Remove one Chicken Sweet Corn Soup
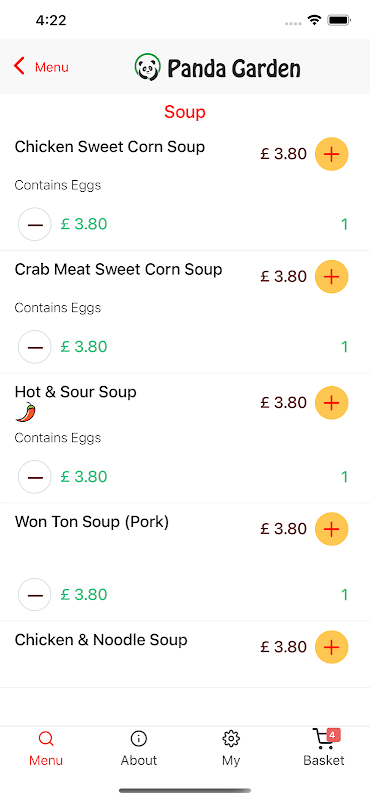 click(x=35, y=224)
